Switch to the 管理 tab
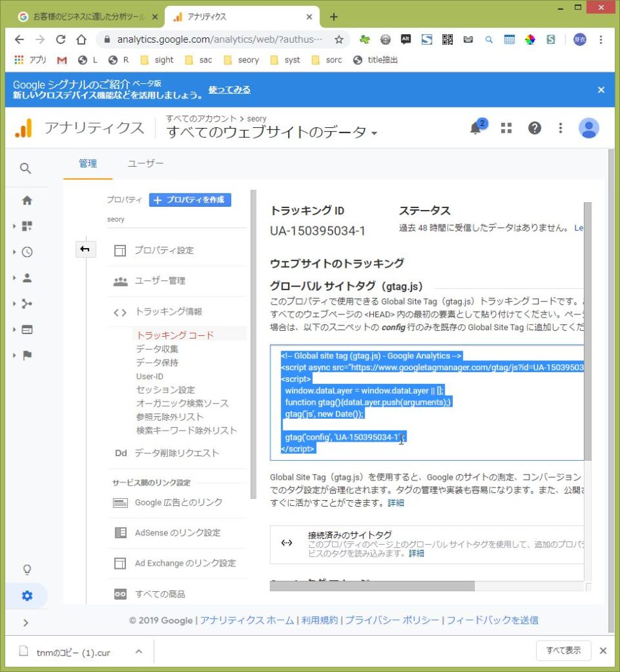 [88, 163]
